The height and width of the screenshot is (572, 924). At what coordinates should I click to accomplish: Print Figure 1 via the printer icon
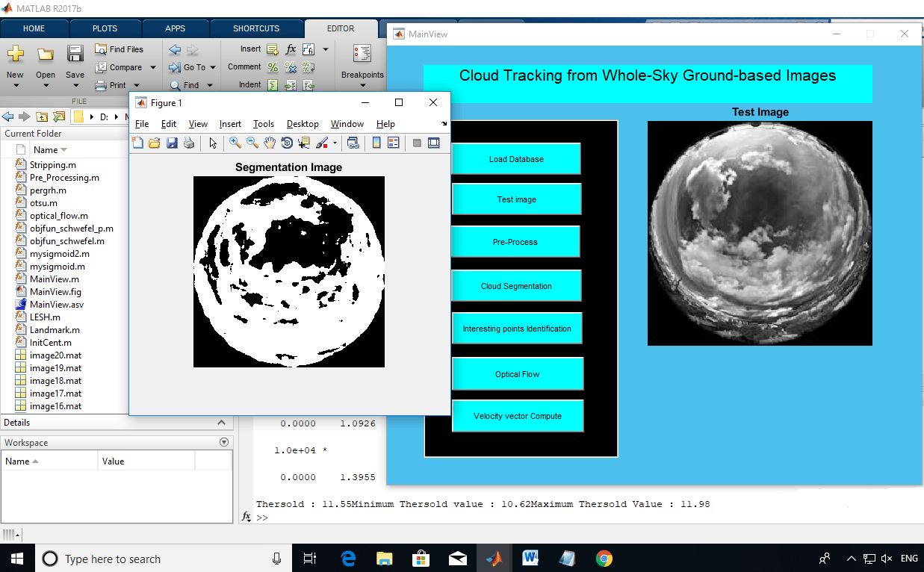pyautogui.click(x=189, y=143)
